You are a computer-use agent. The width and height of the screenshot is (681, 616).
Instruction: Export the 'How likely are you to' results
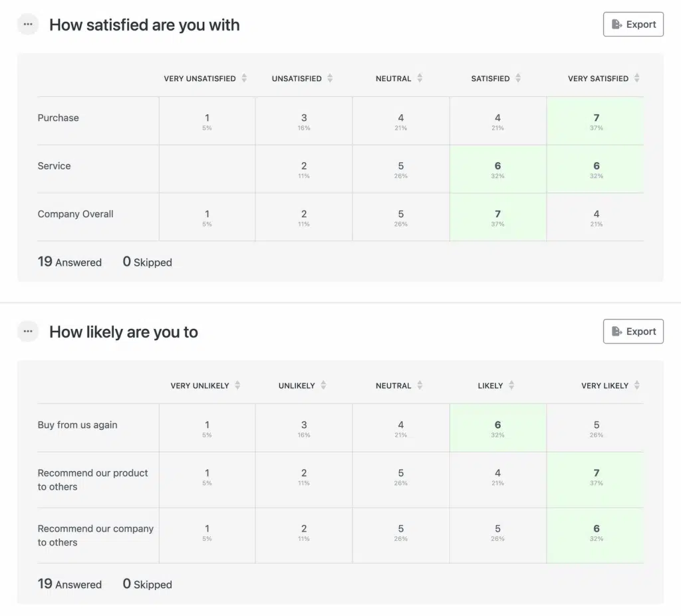click(633, 331)
